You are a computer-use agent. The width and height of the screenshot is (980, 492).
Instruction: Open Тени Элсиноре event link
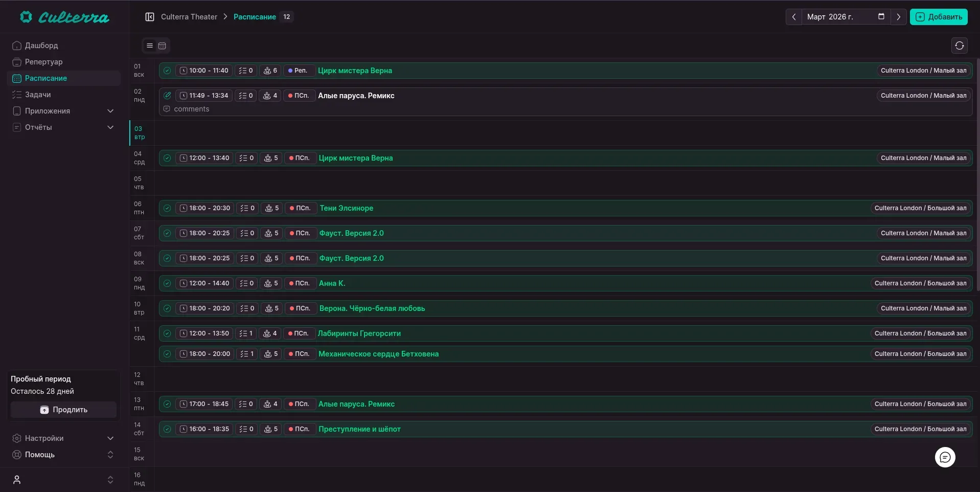click(347, 208)
